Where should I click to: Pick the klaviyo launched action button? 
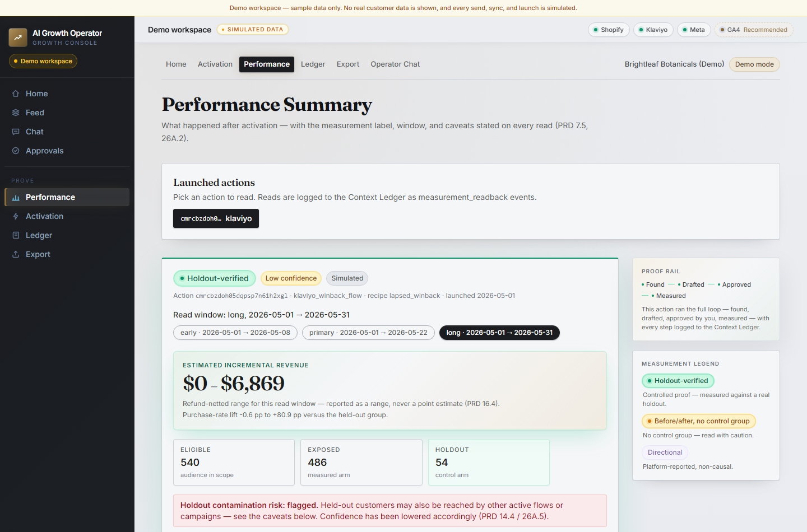216,218
